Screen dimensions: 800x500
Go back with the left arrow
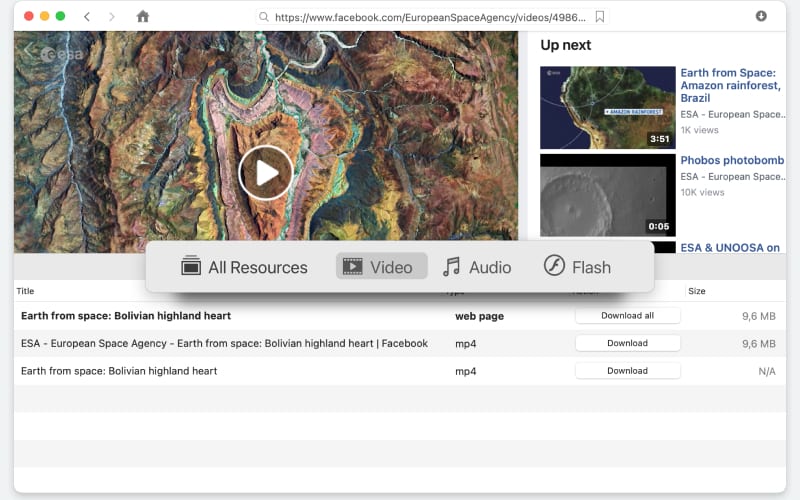(x=87, y=17)
